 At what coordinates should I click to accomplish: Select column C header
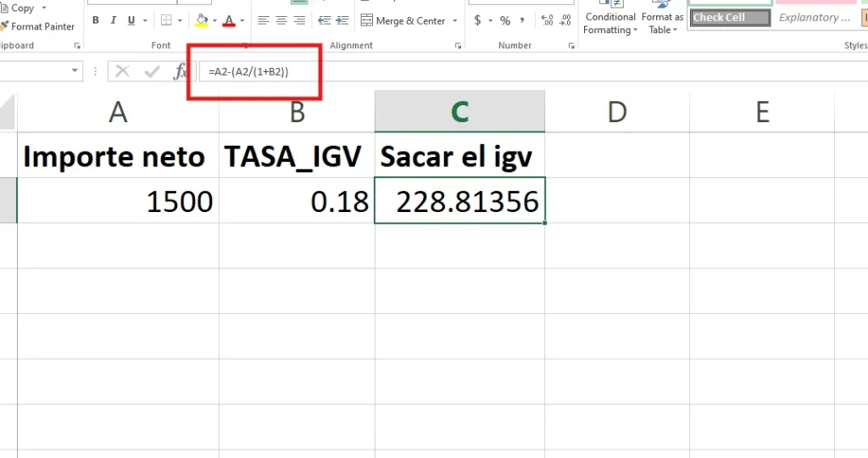coord(459,112)
